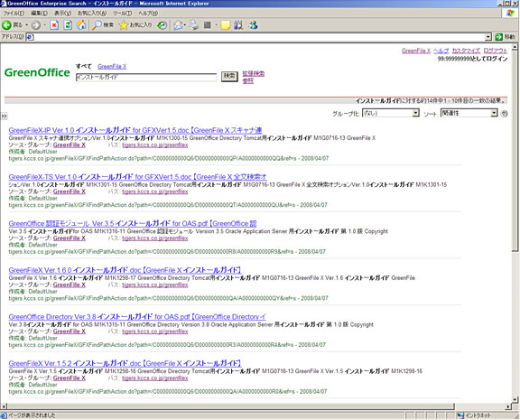
Task: Open the Mail envelope toolbar icon
Action: pyautogui.click(x=178, y=25)
